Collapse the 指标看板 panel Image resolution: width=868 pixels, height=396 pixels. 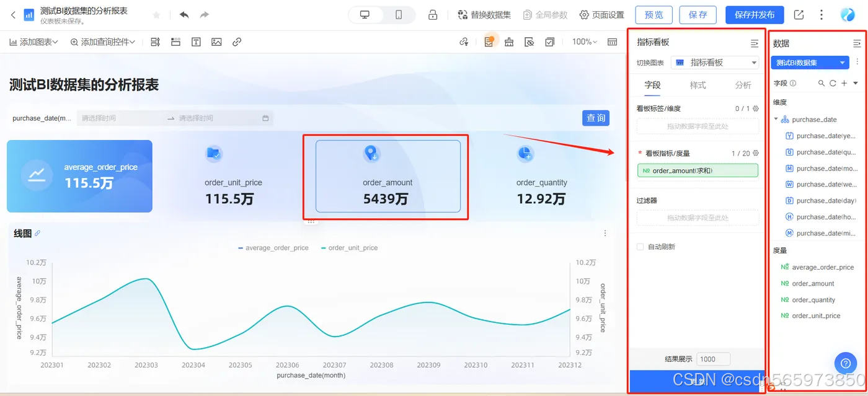tap(755, 43)
